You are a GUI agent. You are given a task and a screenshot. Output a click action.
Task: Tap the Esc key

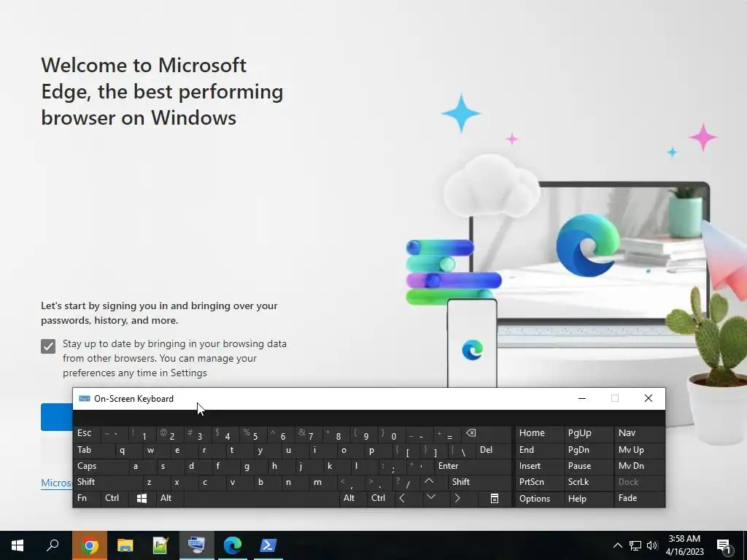click(x=88, y=433)
